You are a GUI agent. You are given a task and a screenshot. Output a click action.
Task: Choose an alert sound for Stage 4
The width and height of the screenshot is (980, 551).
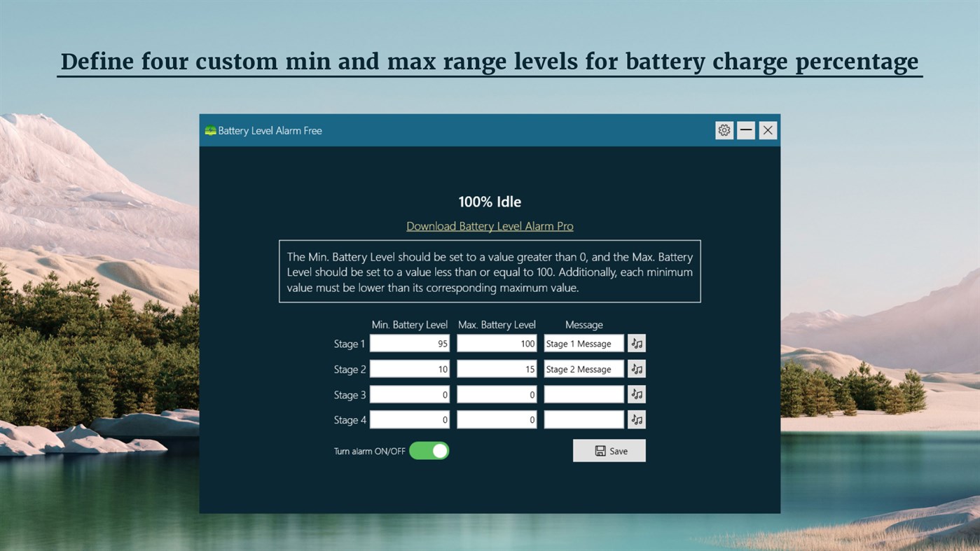[636, 419]
